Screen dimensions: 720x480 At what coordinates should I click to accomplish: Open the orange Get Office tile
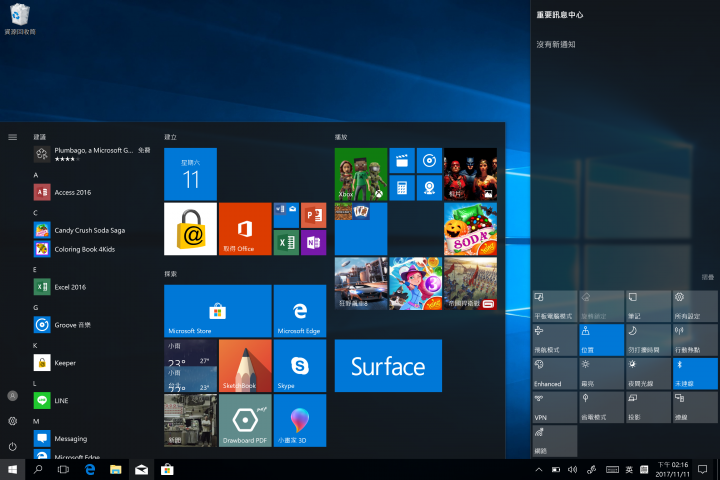[x=245, y=229]
